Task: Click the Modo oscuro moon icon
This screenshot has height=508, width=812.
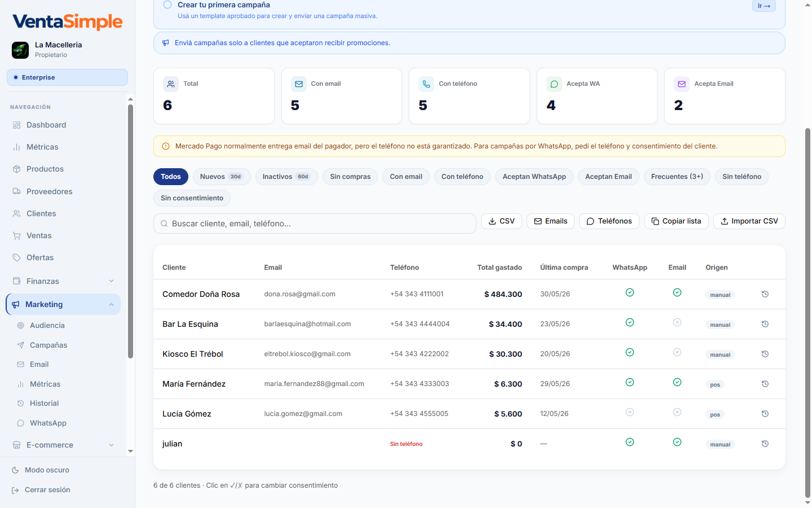Action: point(15,470)
